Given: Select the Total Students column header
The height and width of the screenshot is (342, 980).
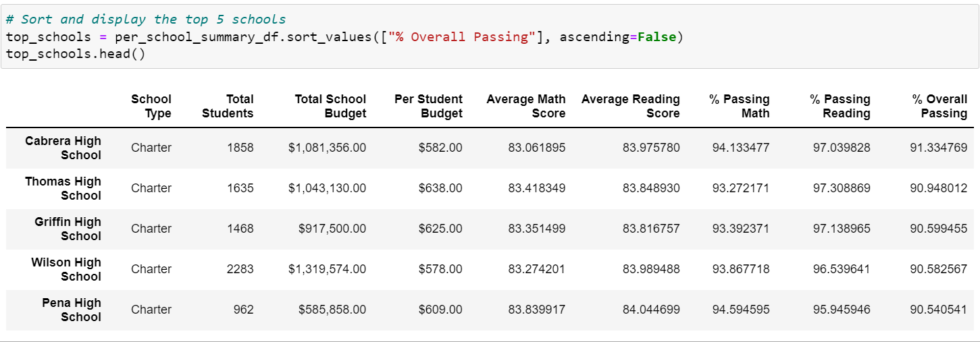Looking at the screenshot, I should (x=228, y=107).
